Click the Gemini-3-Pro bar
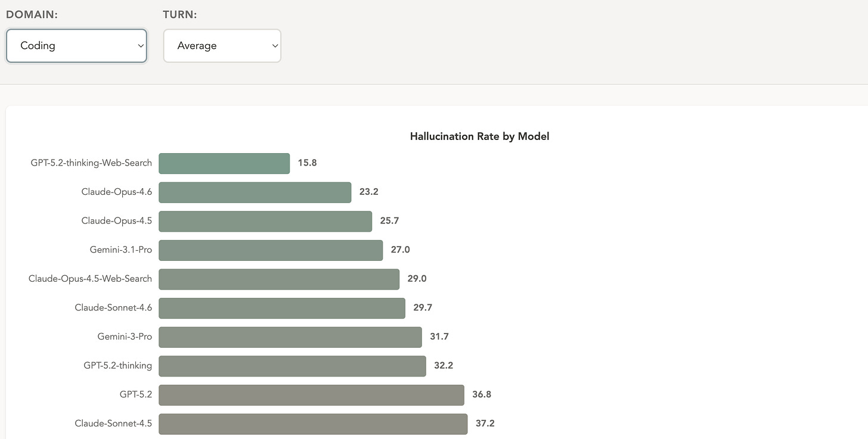Viewport: 868px width, 439px height. pyautogui.click(x=290, y=337)
